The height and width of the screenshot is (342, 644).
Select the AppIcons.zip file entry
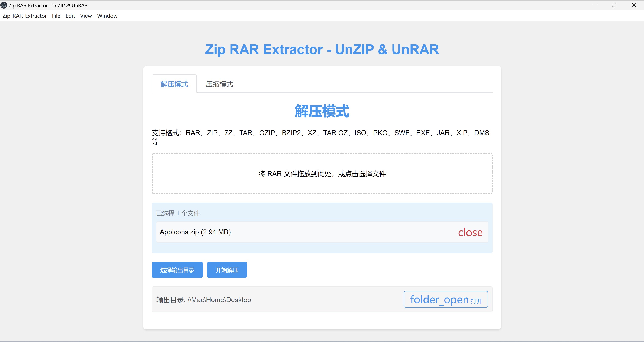click(195, 232)
